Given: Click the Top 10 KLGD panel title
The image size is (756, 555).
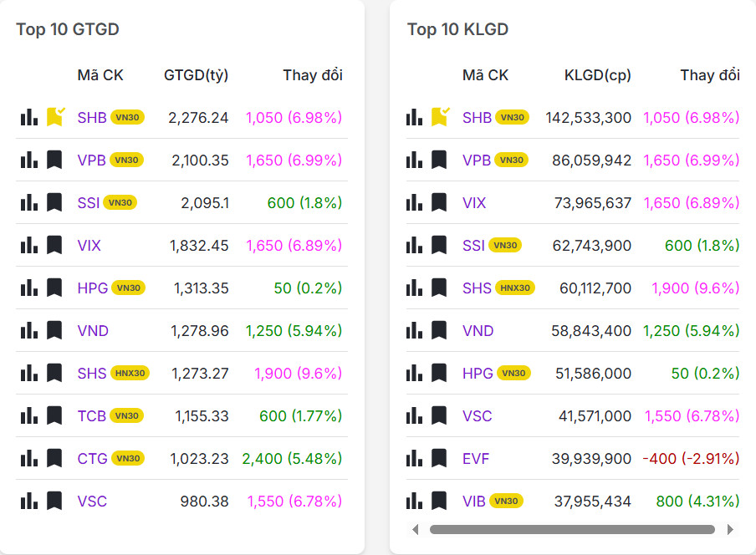Looking at the screenshot, I should pyautogui.click(x=457, y=29).
